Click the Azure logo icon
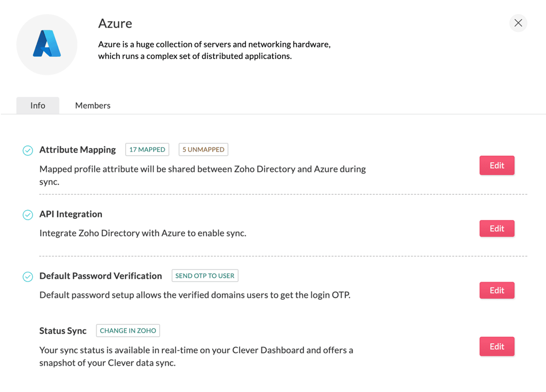 point(47,44)
